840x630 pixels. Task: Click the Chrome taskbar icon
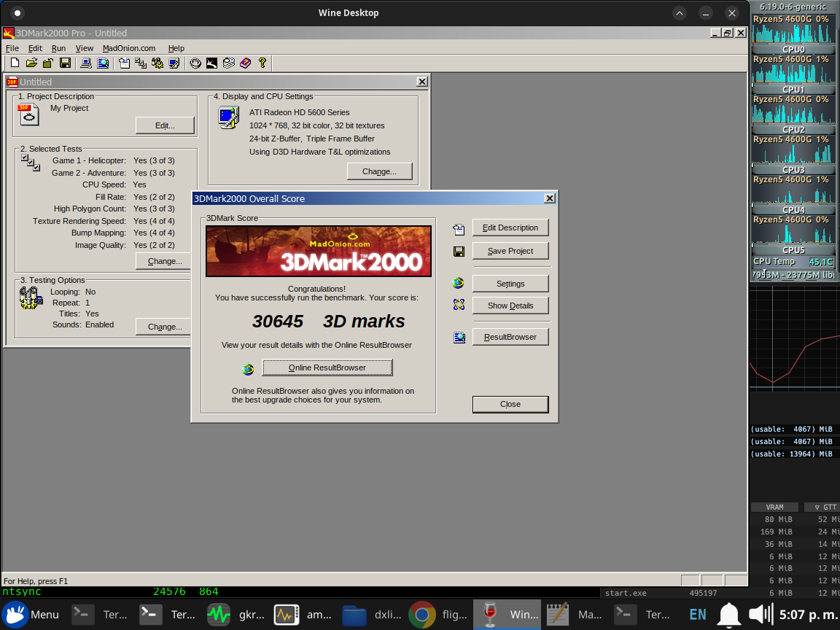point(421,615)
